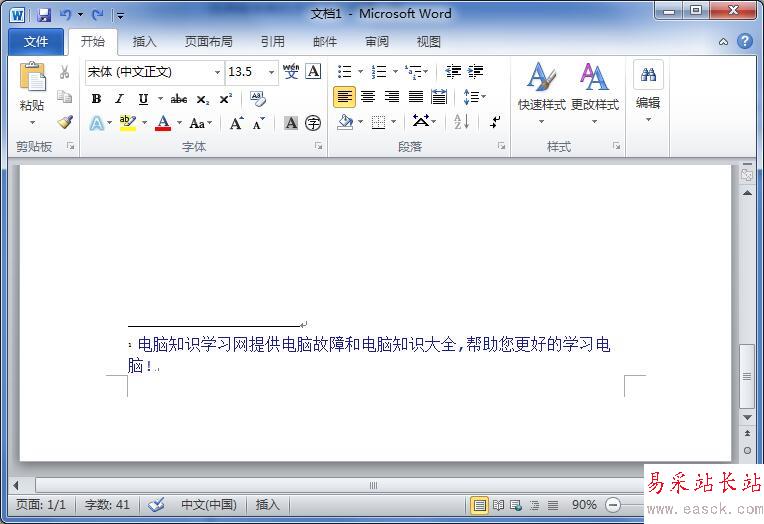The width and height of the screenshot is (764, 524).
Task: Open the 编辑 Editing menu
Action: point(648,93)
